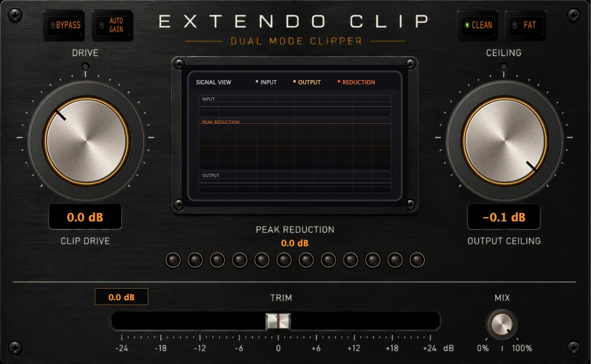The image size is (591, 364).
Task: Click the -24 mark on trim scale
Action: (121, 348)
